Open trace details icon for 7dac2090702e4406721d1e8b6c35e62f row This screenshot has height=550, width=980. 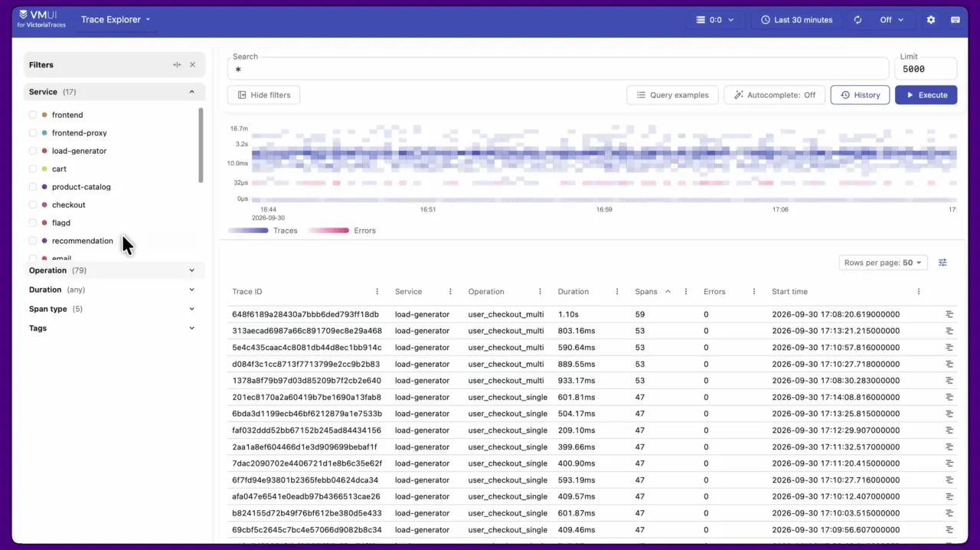949,463
